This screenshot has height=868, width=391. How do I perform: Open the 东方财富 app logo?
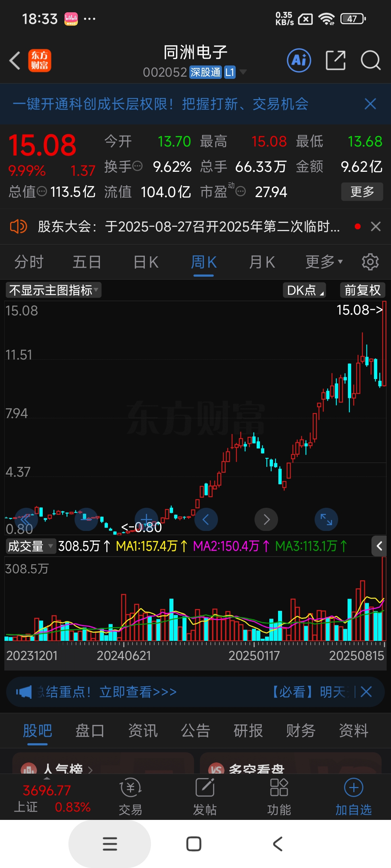click(40, 60)
